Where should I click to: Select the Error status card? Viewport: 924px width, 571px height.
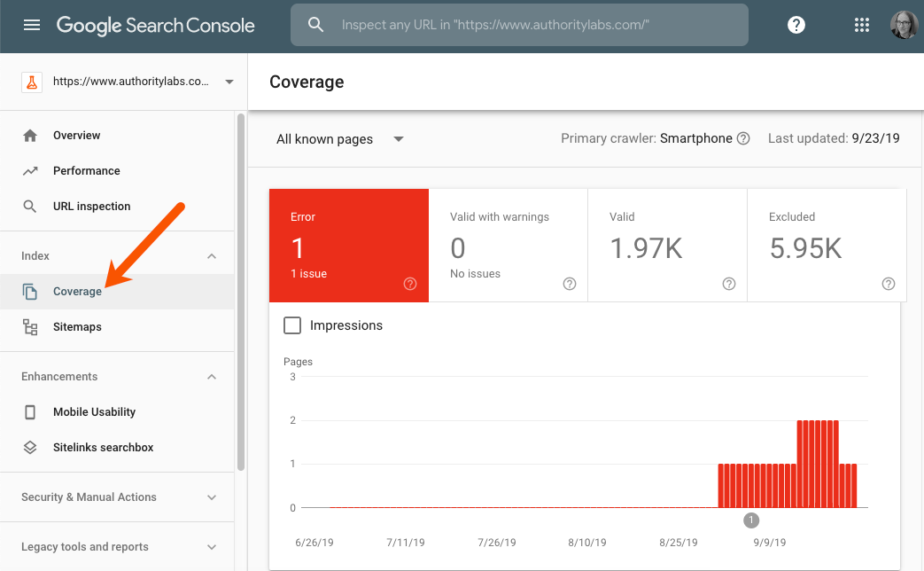tap(349, 246)
